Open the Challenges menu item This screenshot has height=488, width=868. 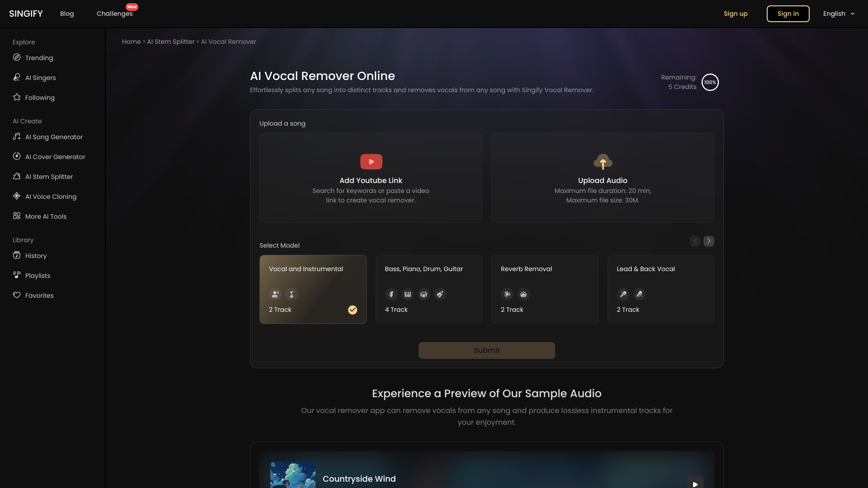pyautogui.click(x=114, y=14)
